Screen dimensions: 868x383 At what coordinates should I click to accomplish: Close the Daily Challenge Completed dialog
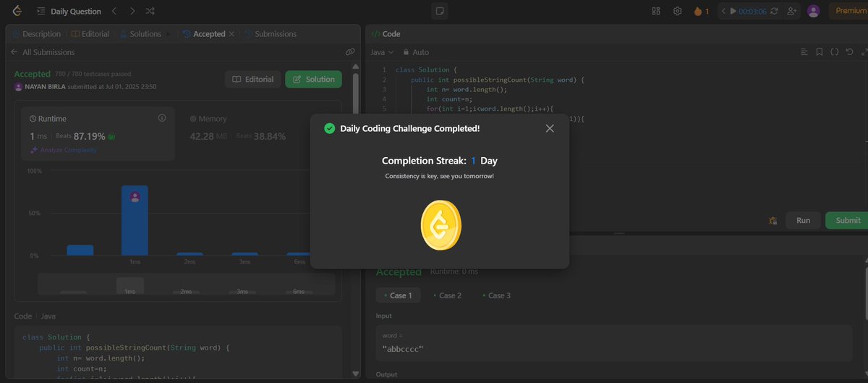[550, 128]
